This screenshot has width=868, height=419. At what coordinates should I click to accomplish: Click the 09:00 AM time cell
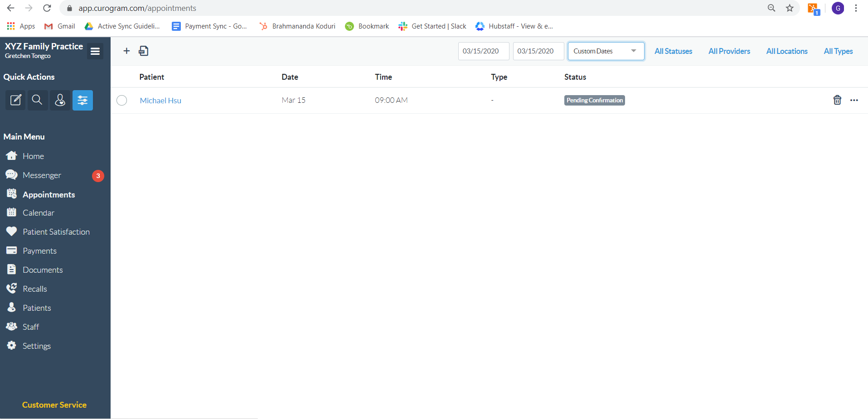point(391,100)
